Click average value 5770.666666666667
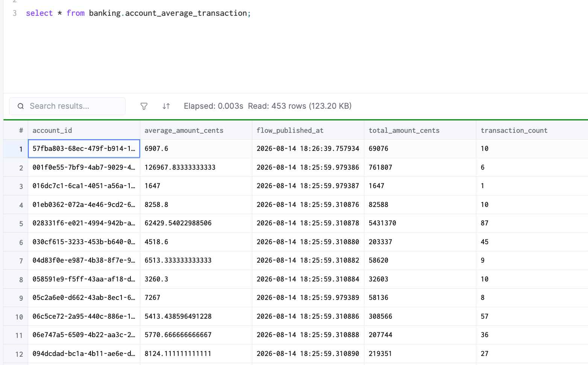The width and height of the screenshot is (588, 365). tap(178, 335)
